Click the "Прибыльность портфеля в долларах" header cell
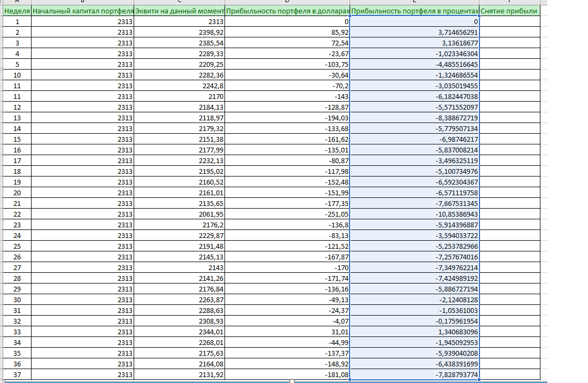Image resolution: width=588 pixels, height=383 pixels. [288, 11]
